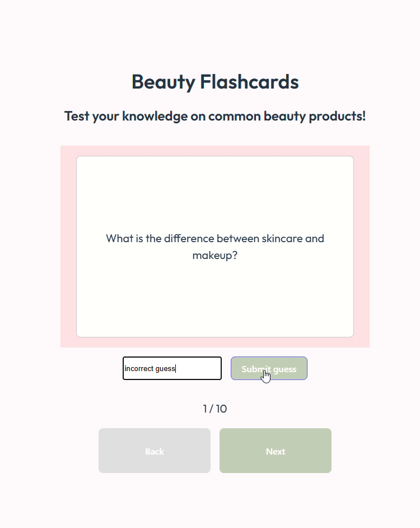
Task: Click the 'Next' label on the green button
Action: click(x=275, y=451)
